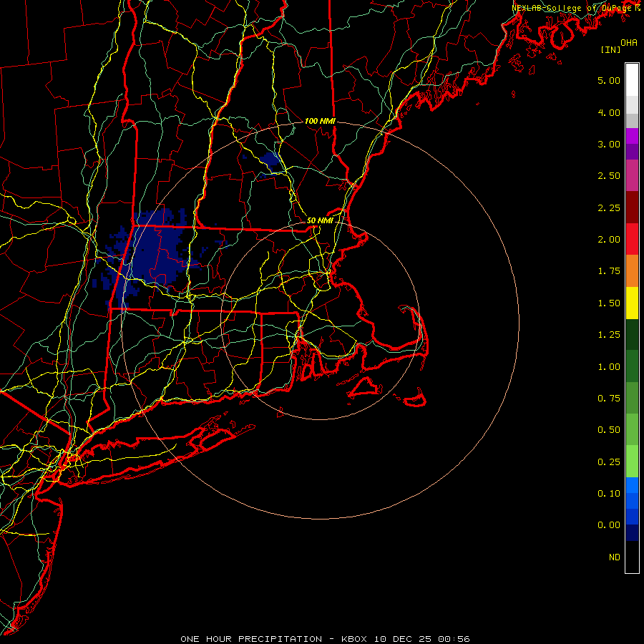Click the 0.25 legend value

(x=609, y=462)
